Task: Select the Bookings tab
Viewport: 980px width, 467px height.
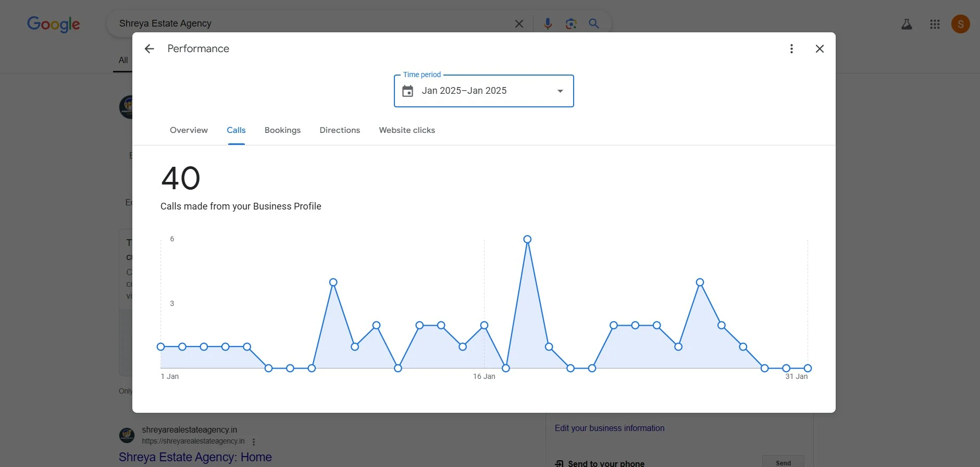Action: pos(282,130)
